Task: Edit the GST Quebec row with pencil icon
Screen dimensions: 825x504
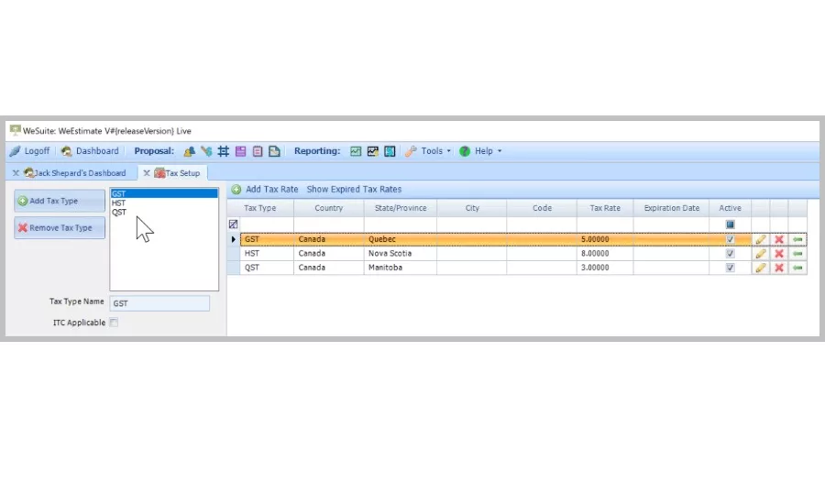Action: 761,239
